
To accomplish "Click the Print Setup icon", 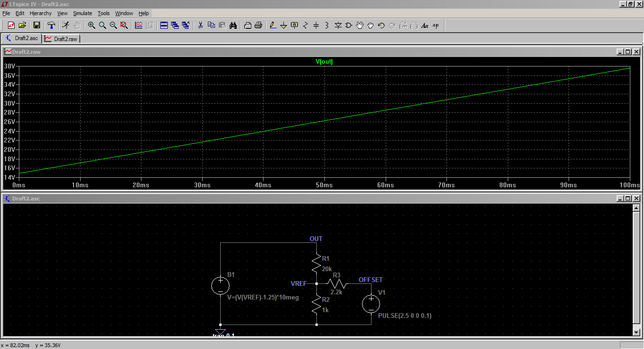I will tap(248, 25).
